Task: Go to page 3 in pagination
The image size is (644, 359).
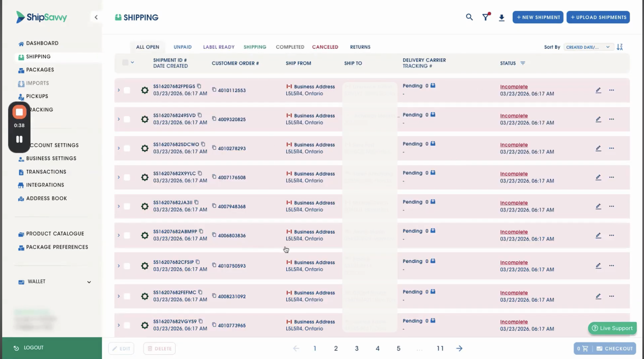Action: [x=356, y=348]
